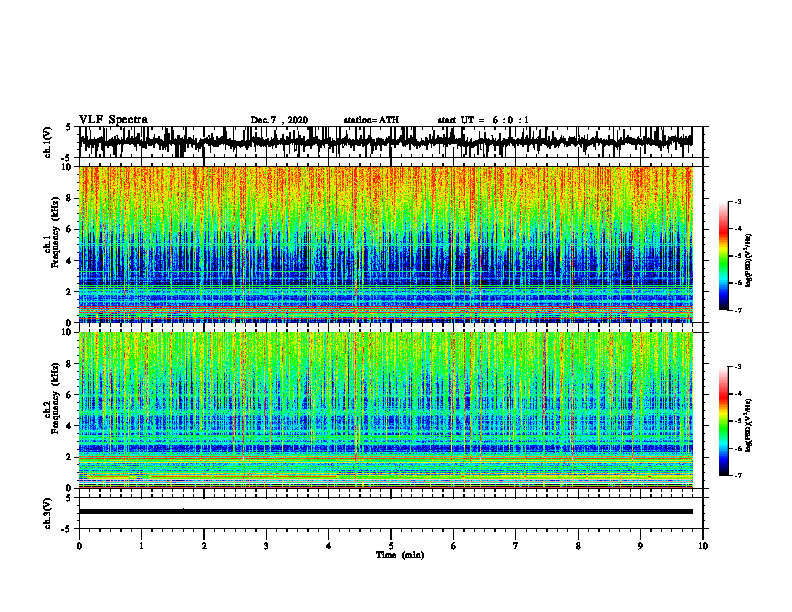The width and height of the screenshot is (792, 612).
Task: Click time axis tick label "7"
Action: [x=516, y=546]
